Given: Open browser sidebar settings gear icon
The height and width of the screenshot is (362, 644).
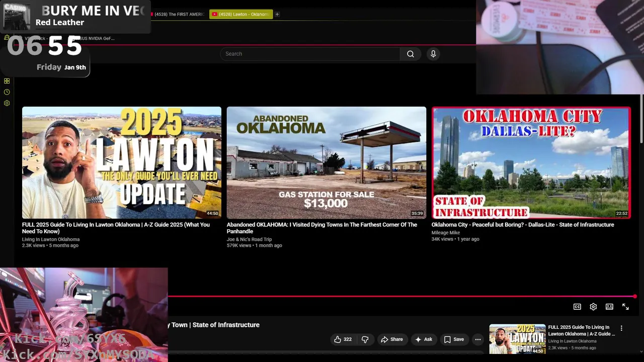Looking at the screenshot, I should click(7, 103).
